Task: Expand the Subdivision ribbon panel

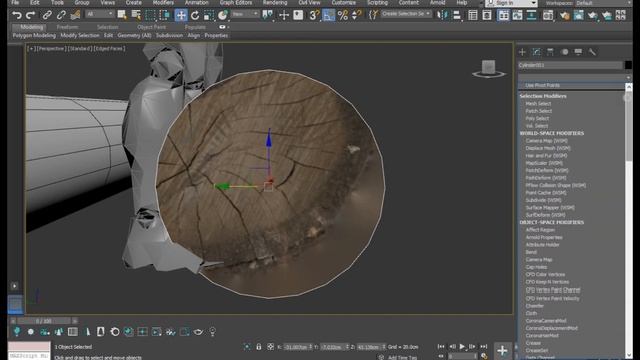Action: pos(169,36)
